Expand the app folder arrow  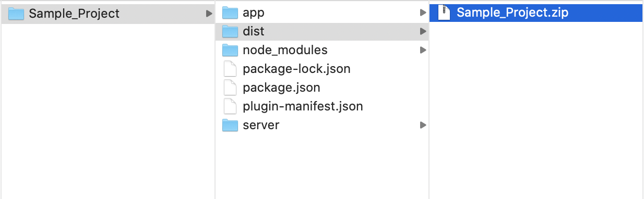click(423, 13)
